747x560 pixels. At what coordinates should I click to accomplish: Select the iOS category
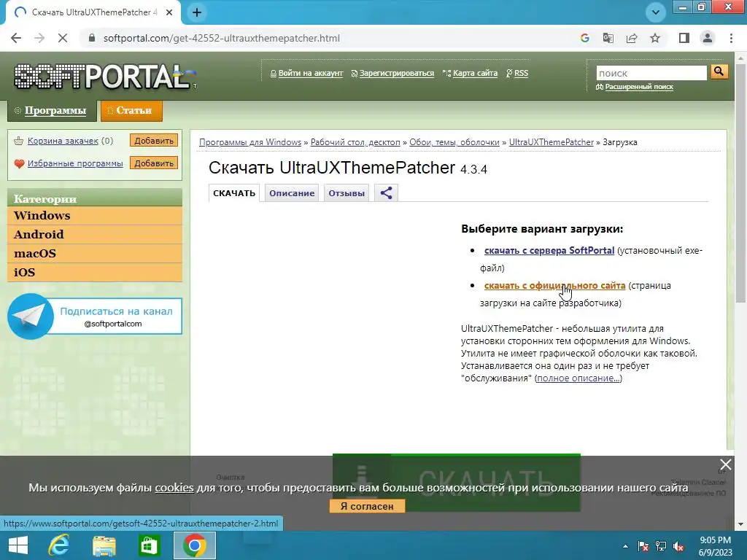point(95,273)
